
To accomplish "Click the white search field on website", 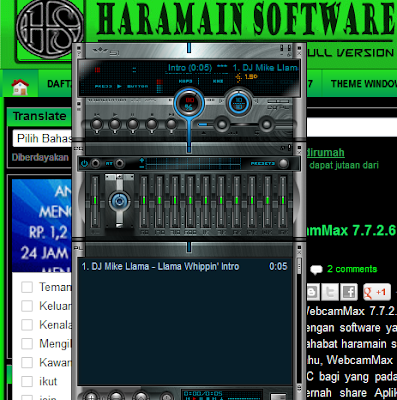I will point(352,127).
